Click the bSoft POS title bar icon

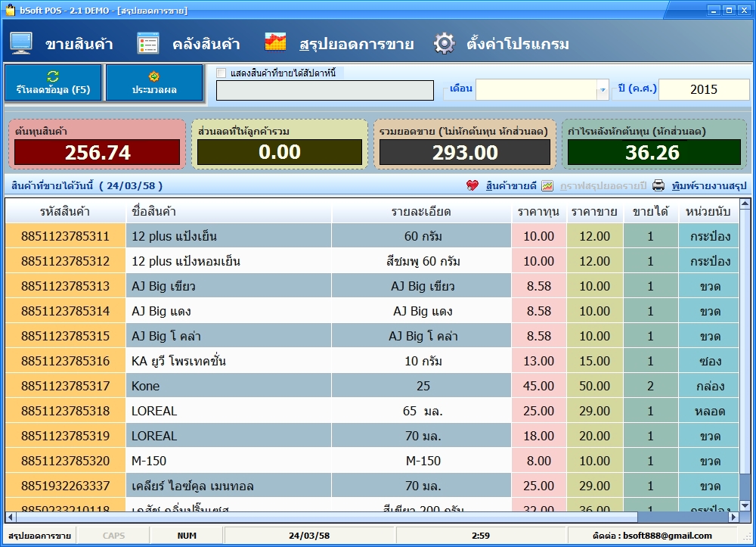pos(10,10)
